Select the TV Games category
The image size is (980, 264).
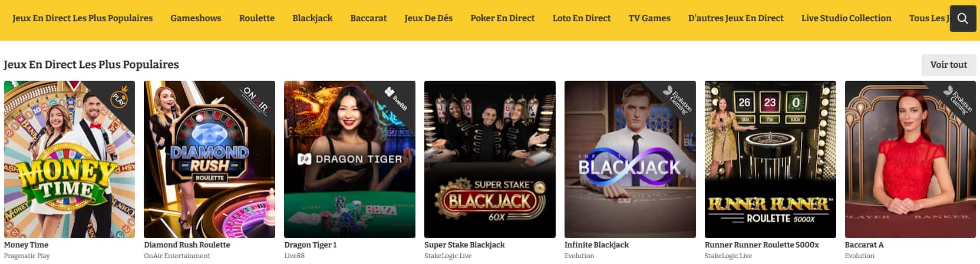click(x=649, y=18)
